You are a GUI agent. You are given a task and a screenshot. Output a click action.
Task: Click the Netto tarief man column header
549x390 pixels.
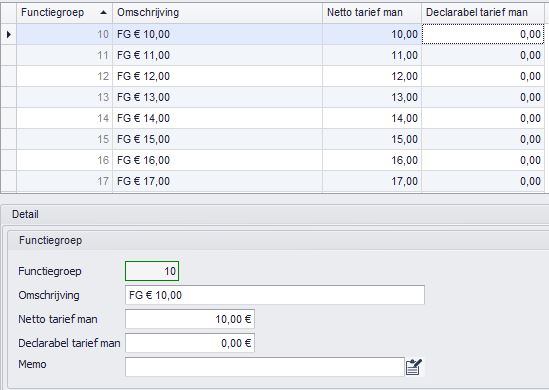point(372,13)
